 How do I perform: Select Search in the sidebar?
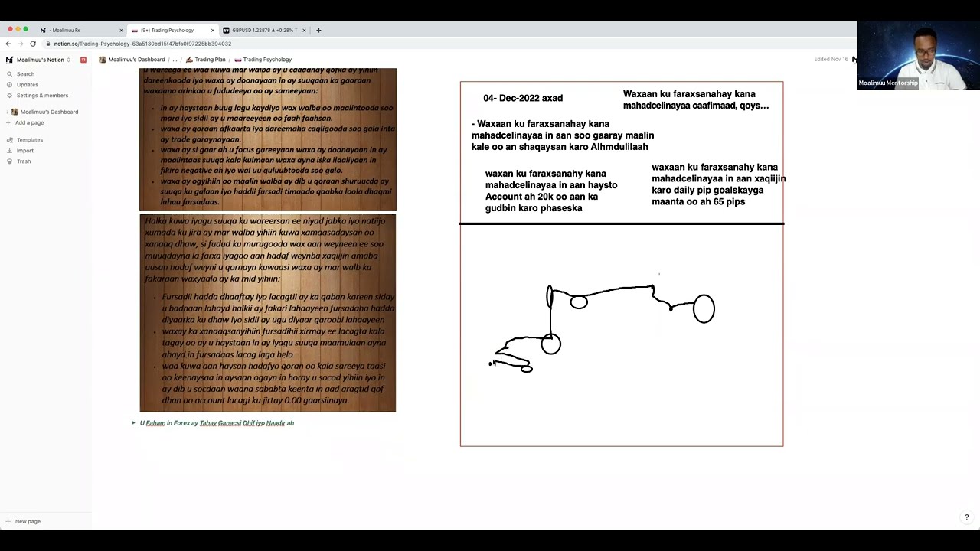click(x=25, y=74)
